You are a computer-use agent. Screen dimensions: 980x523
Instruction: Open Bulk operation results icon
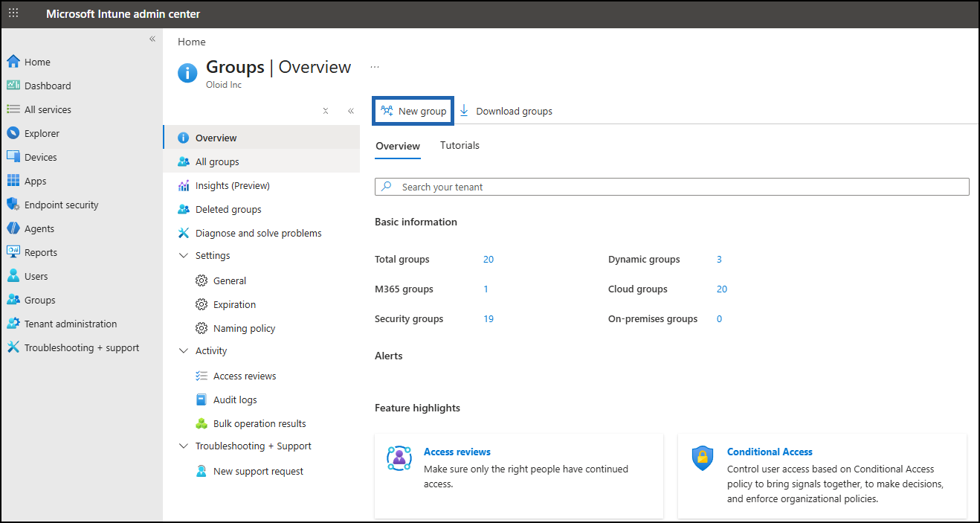coord(202,423)
